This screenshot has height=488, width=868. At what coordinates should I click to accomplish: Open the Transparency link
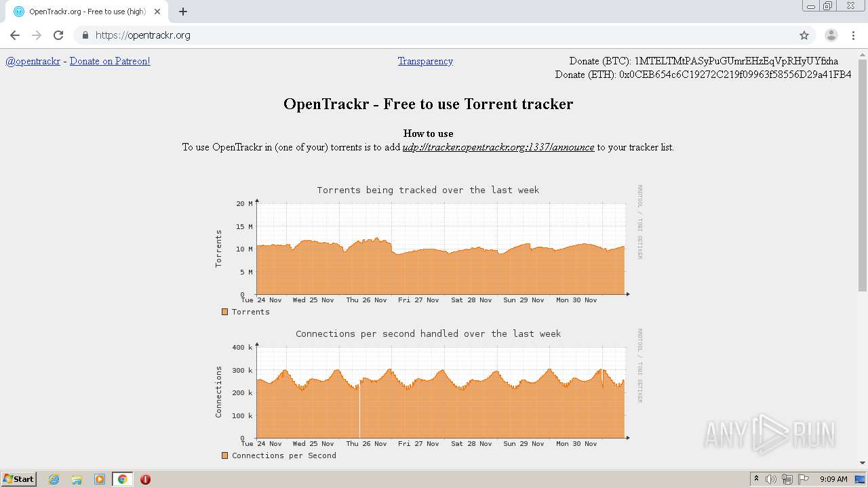pyautogui.click(x=425, y=61)
